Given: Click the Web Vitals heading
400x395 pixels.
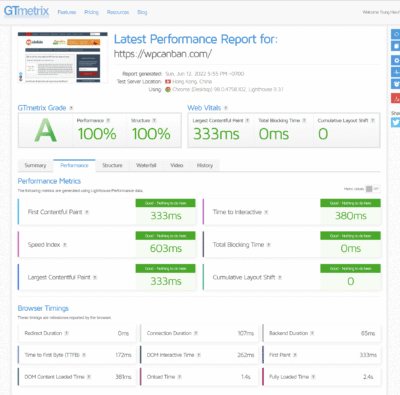Looking at the screenshot, I should (204, 108).
